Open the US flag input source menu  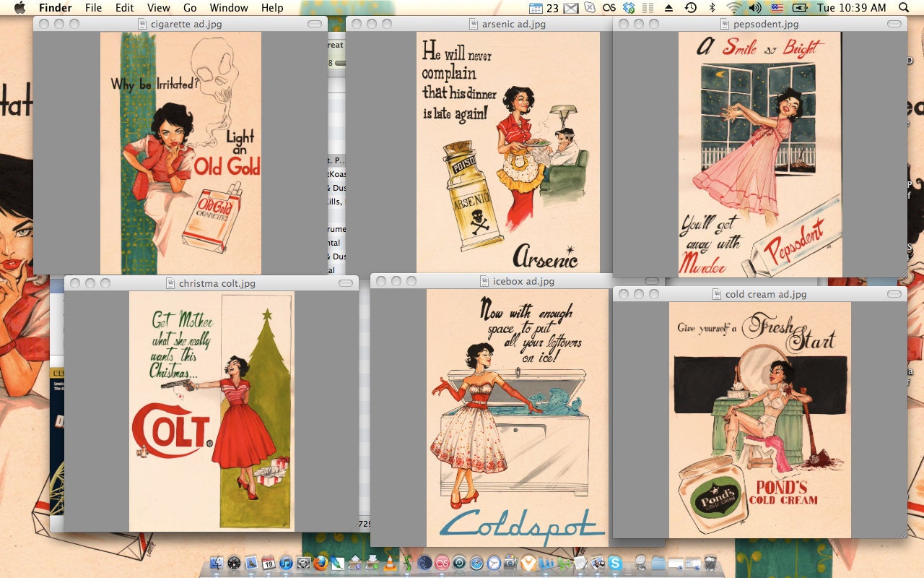pyautogui.click(x=777, y=8)
